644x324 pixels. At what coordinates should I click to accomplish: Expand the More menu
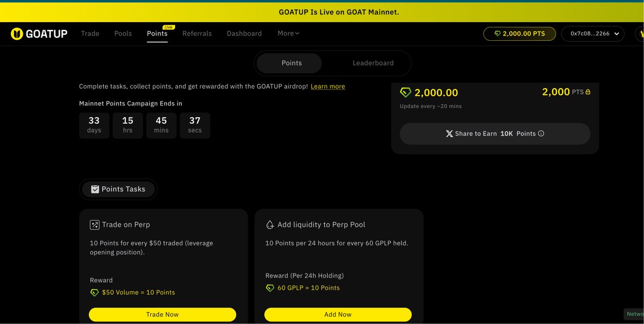tap(288, 33)
